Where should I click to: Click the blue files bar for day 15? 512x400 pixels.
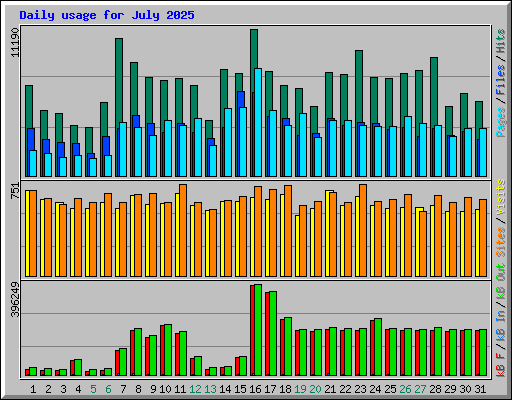click(241, 99)
